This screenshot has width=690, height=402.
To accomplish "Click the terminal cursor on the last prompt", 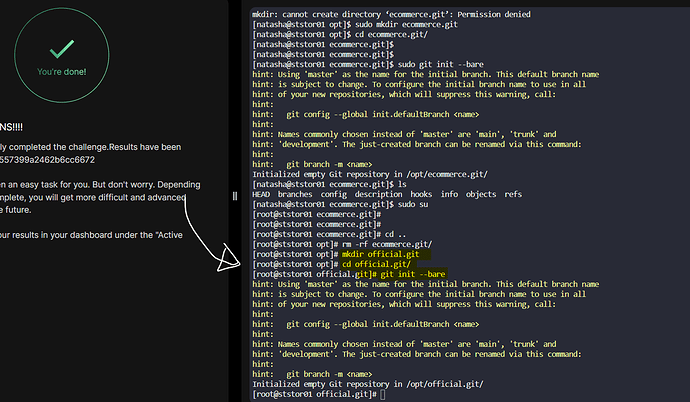I will pos(382,395).
